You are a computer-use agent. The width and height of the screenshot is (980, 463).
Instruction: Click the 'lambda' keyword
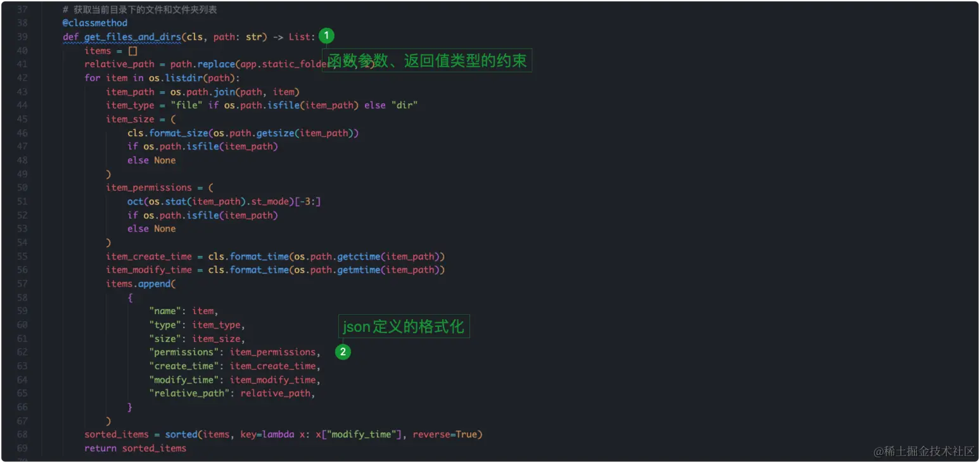[277, 434]
